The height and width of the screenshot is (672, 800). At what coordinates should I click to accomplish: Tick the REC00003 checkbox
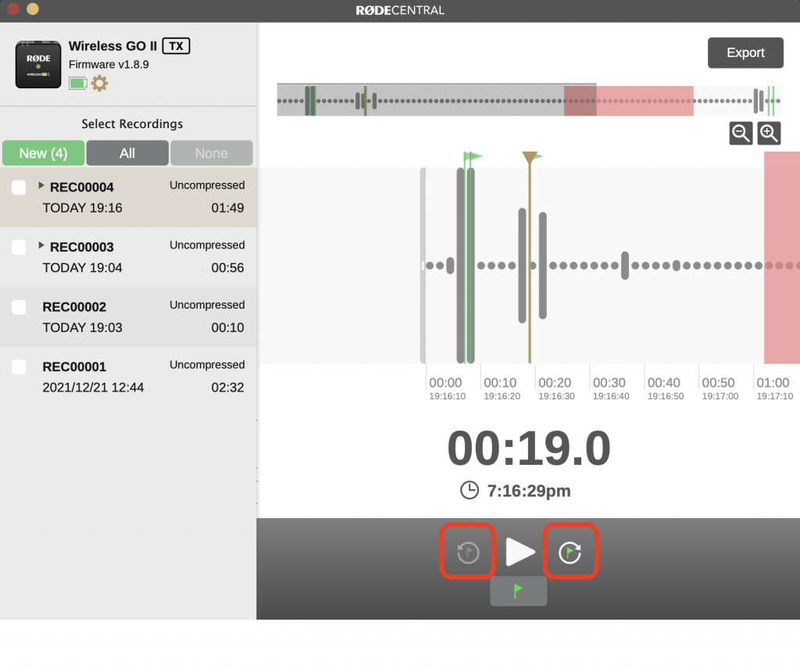[19, 247]
